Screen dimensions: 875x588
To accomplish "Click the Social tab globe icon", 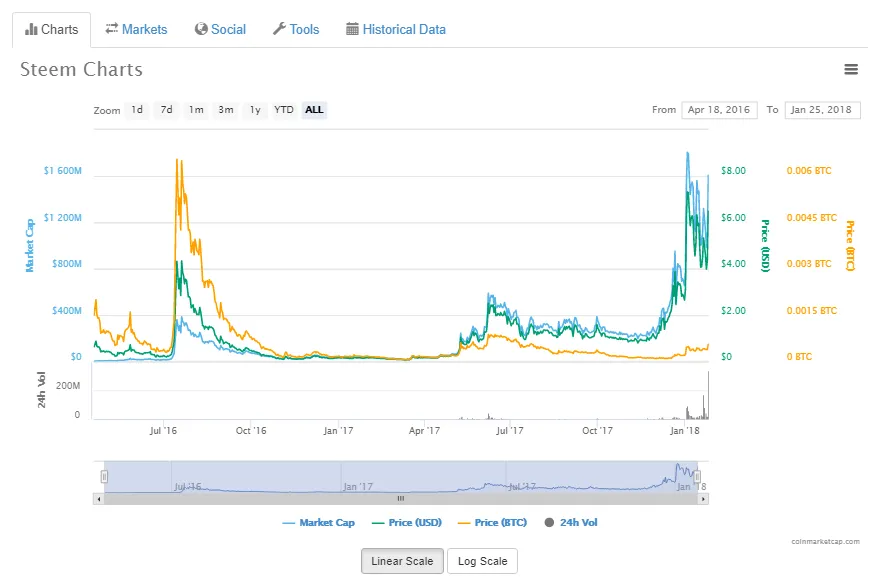I will click(201, 29).
